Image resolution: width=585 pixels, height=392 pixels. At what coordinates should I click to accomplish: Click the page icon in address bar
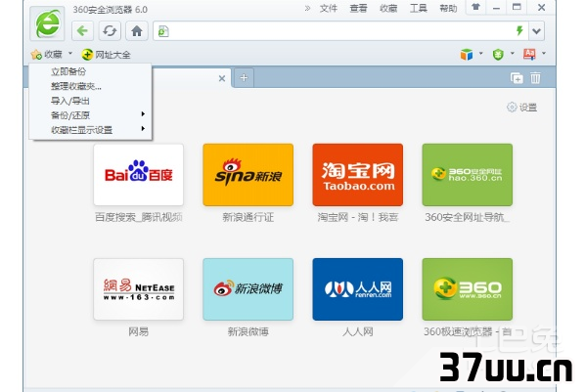163,31
